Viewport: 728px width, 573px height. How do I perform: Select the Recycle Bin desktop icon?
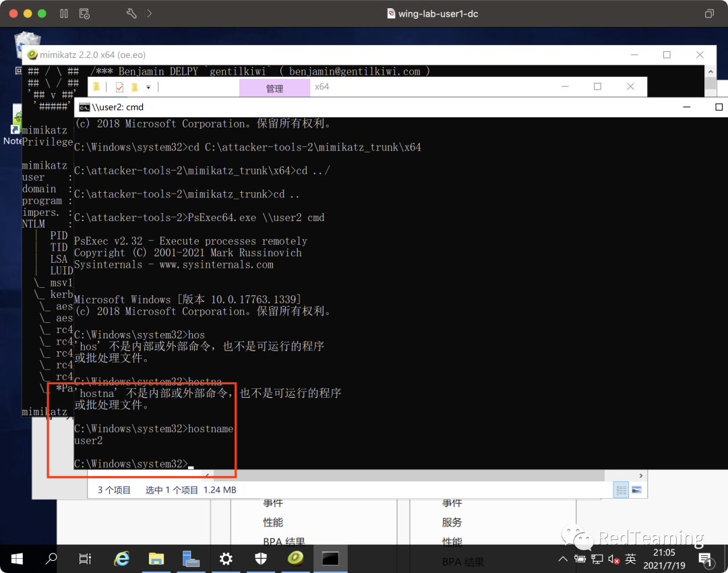click(27, 44)
